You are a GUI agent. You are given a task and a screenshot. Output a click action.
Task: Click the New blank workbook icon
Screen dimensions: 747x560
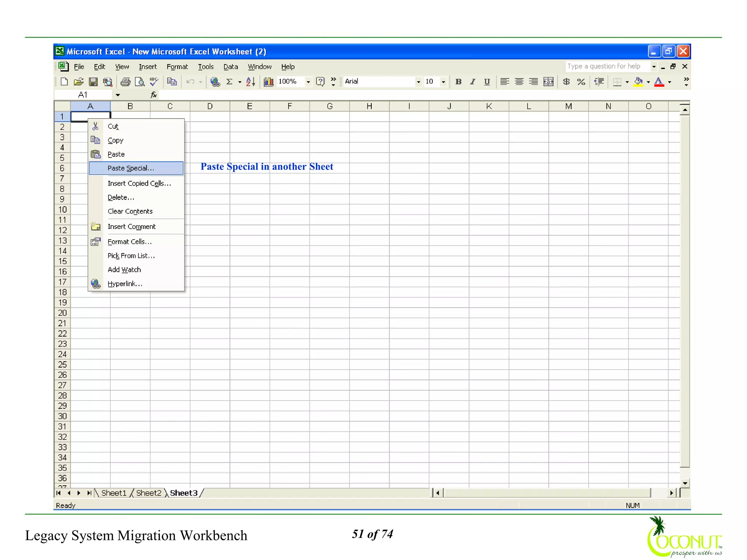64,82
